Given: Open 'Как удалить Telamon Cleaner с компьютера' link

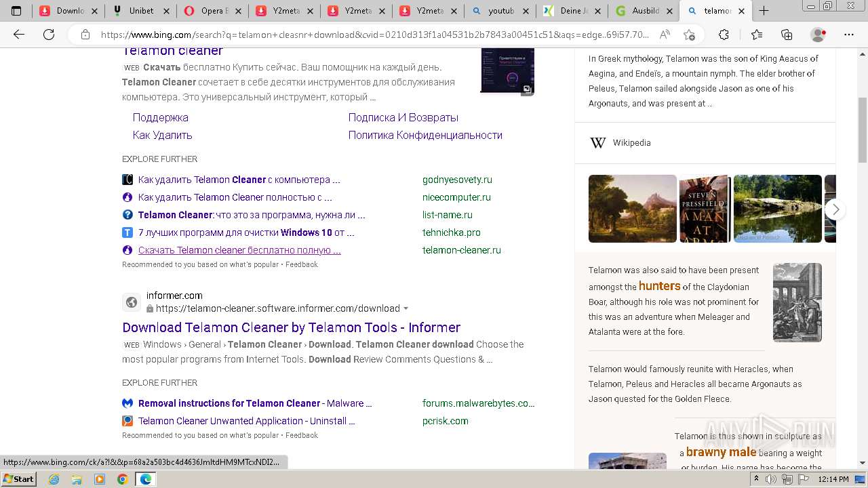Looking at the screenshot, I should pyautogui.click(x=239, y=180).
